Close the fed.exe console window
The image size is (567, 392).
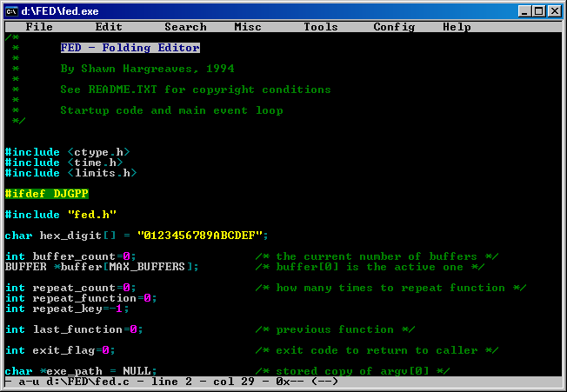[555, 10]
